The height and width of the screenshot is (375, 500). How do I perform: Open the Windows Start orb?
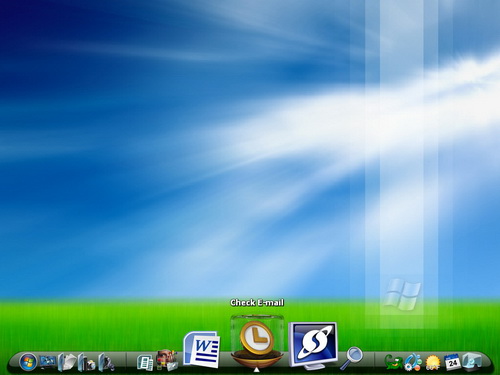(28, 362)
